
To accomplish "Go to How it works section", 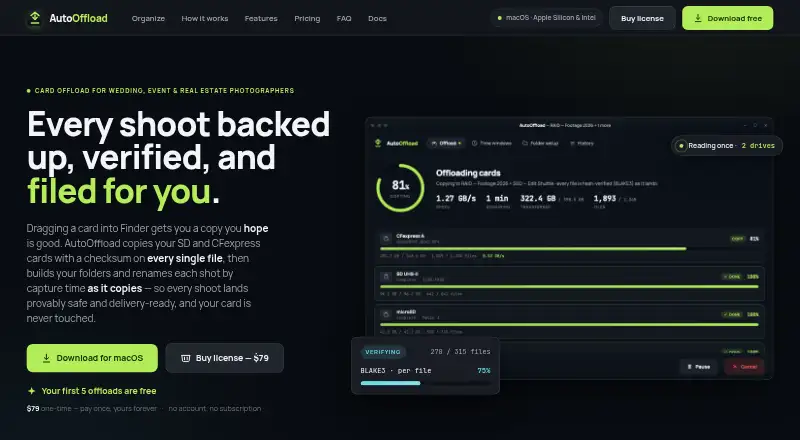I will coord(205,18).
